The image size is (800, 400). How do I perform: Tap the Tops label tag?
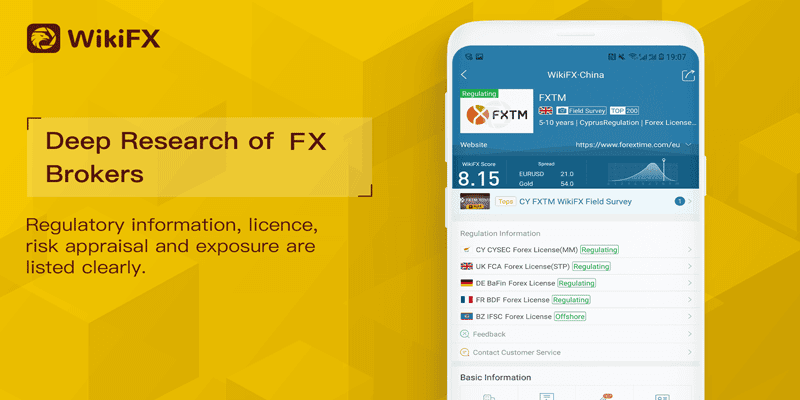point(506,202)
